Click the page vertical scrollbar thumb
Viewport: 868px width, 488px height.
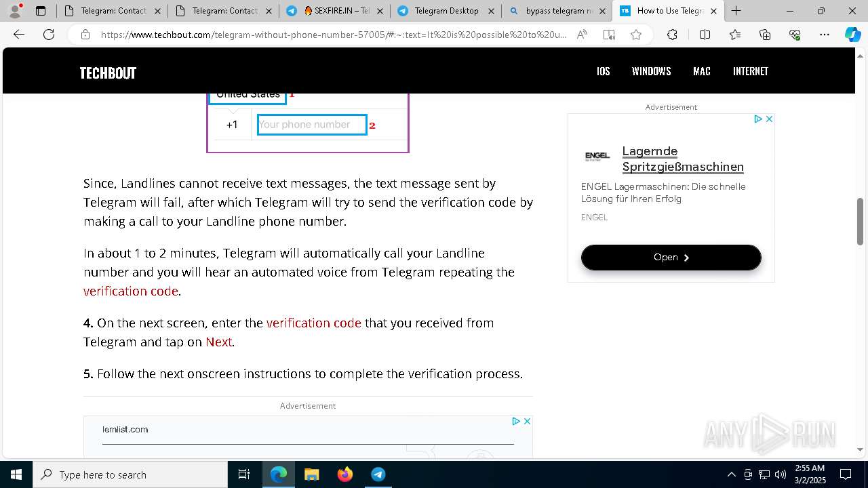click(860, 222)
